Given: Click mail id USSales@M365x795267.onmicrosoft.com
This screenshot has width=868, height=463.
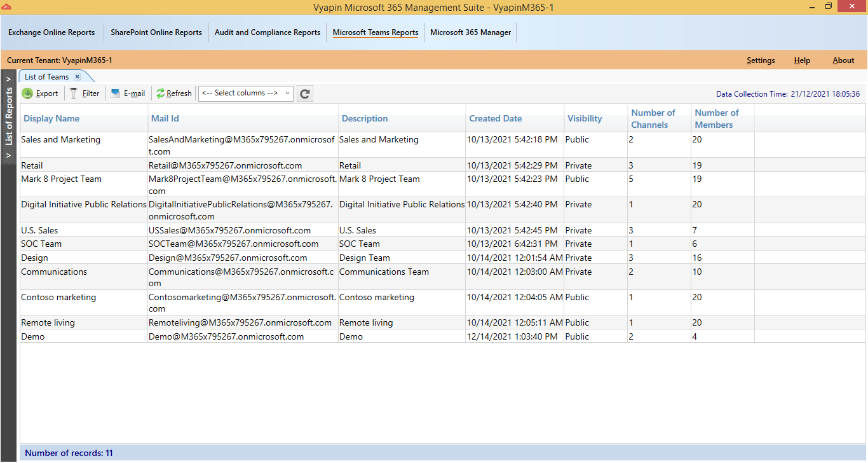Looking at the screenshot, I should click(x=229, y=230).
